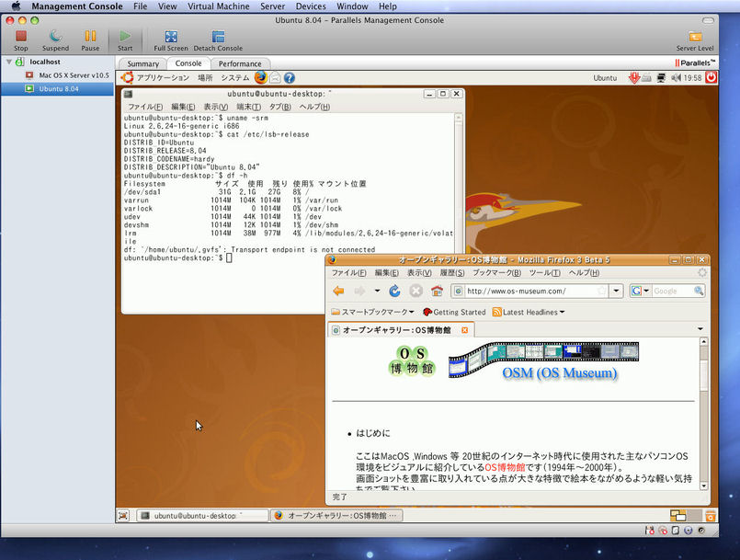Select the Console tab
740x560 pixels.
click(x=188, y=63)
